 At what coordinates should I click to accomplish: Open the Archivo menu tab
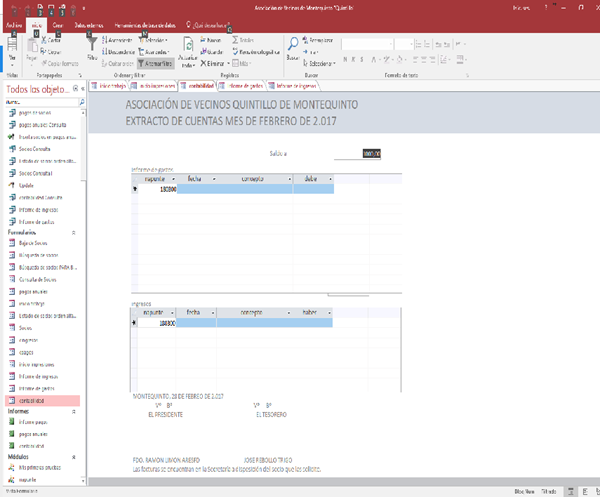[x=14, y=22]
